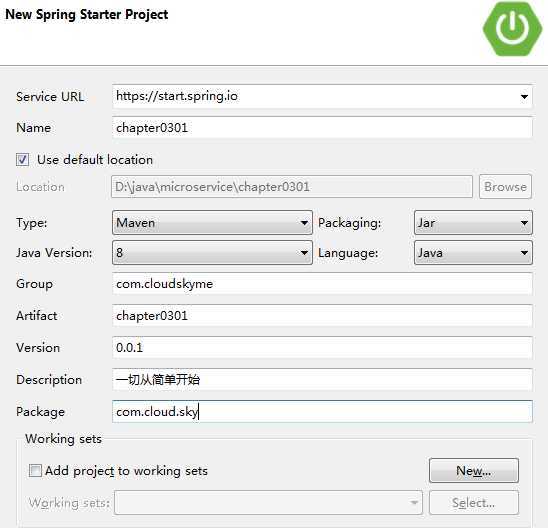The height and width of the screenshot is (528, 548).
Task: Click into the Group field com.cloudskyme
Action: pyautogui.click(x=322, y=284)
